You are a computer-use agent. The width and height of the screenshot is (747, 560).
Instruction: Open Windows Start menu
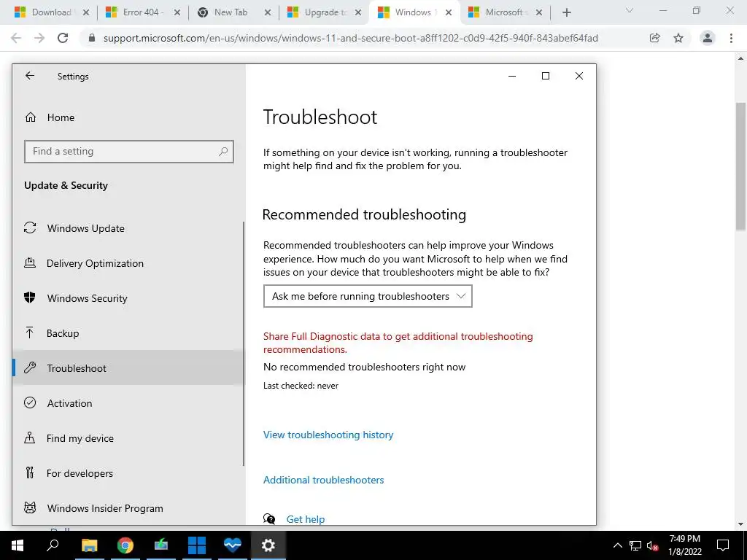[18, 545]
